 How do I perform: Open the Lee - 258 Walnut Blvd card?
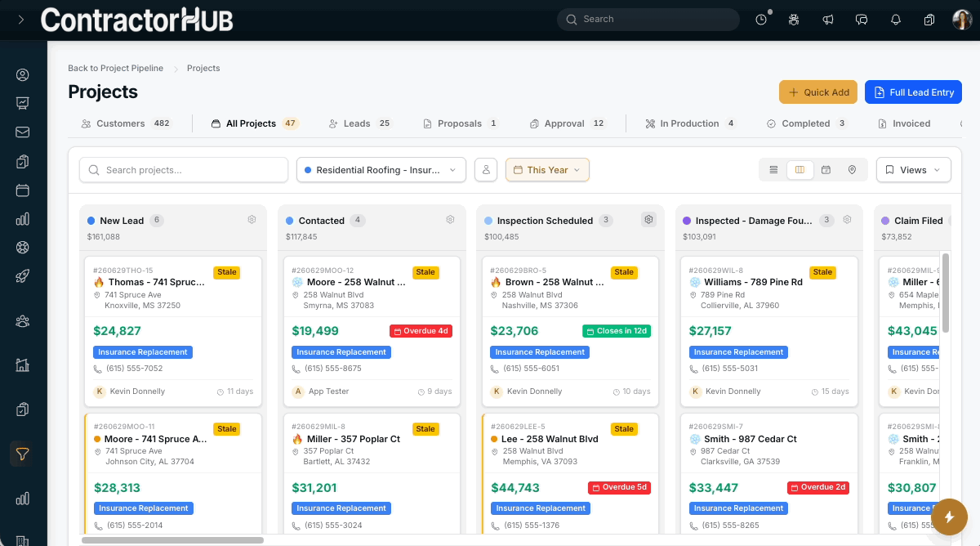pyautogui.click(x=570, y=474)
